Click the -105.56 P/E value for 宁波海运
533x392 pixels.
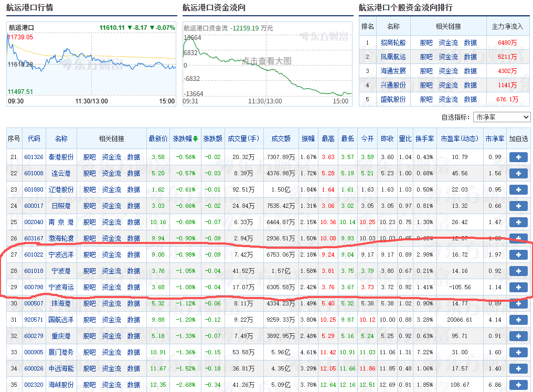tap(460, 287)
